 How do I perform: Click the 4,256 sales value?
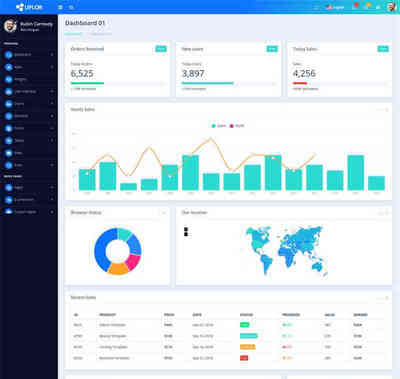[304, 74]
